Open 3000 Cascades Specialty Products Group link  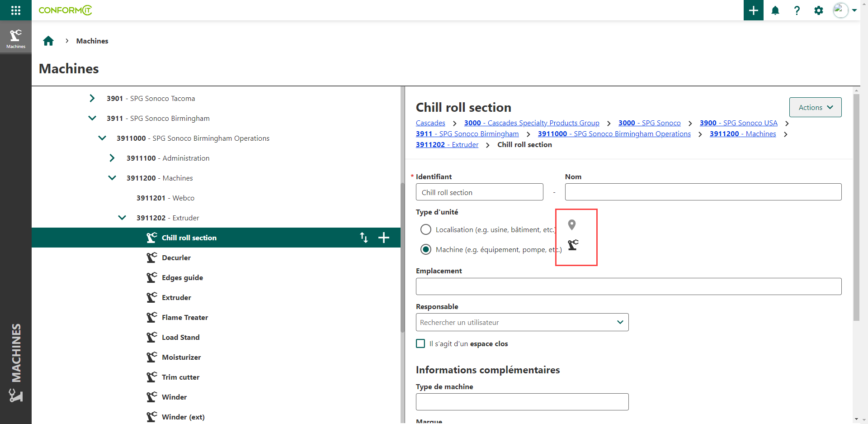532,123
